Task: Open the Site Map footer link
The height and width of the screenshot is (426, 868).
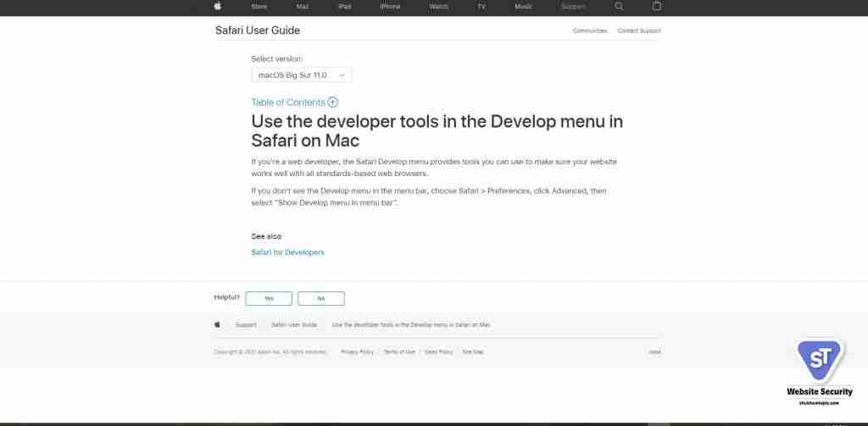Action: click(473, 351)
